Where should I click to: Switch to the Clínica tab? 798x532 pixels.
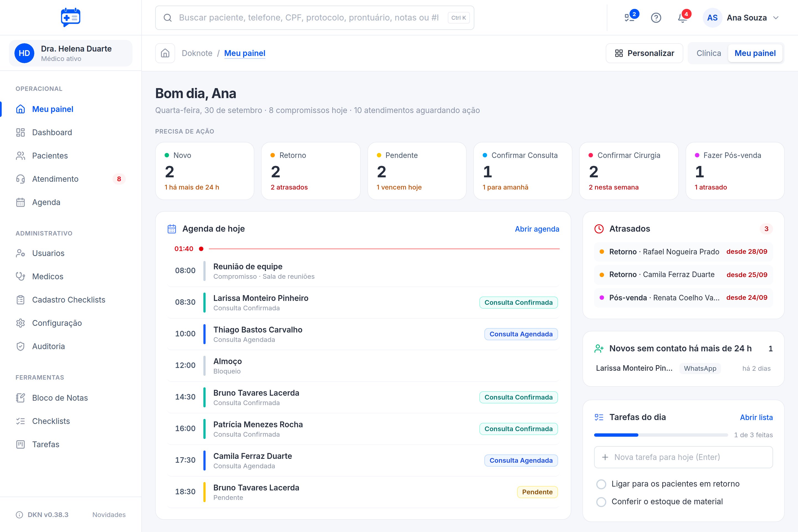pyautogui.click(x=709, y=53)
